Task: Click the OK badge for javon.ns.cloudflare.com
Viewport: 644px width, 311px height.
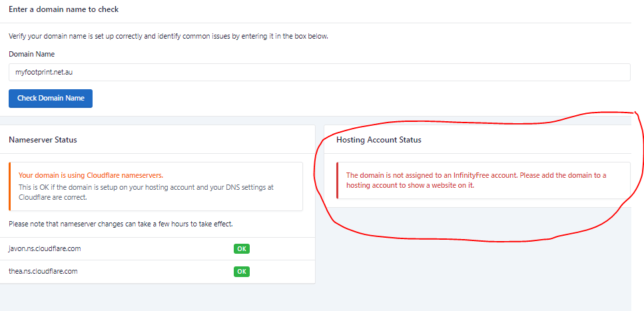Action: tap(241, 249)
